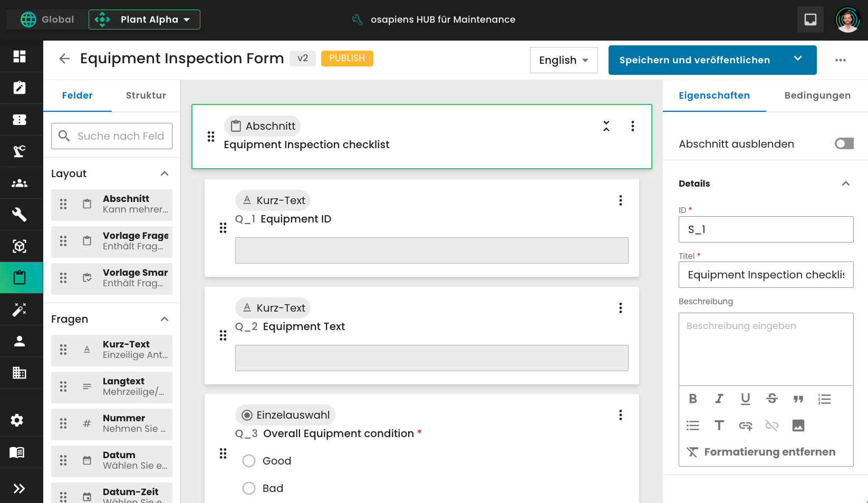Click the PUBLISH button
The image size is (868, 503).
[x=347, y=58]
